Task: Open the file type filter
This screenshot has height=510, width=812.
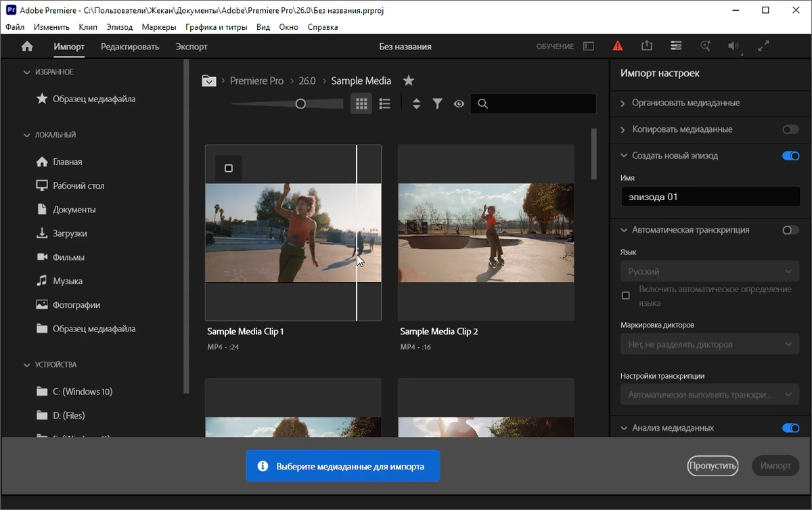Action: (x=438, y=103)
